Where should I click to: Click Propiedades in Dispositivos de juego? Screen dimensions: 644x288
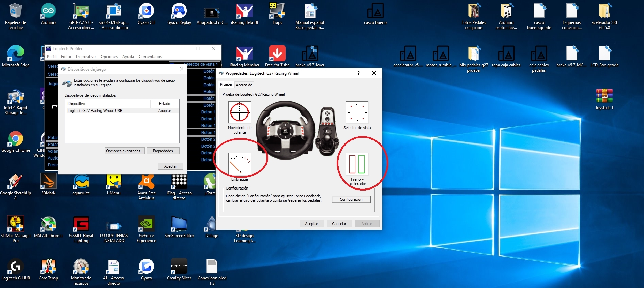point(163,151)
